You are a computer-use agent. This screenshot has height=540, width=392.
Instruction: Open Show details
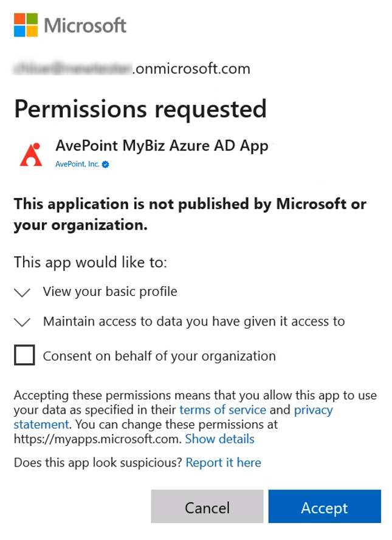click(219, 439)
